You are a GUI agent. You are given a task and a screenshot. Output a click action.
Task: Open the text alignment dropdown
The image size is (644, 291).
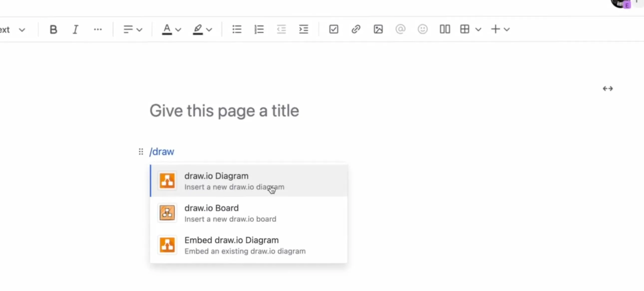[x=133, y=29]
